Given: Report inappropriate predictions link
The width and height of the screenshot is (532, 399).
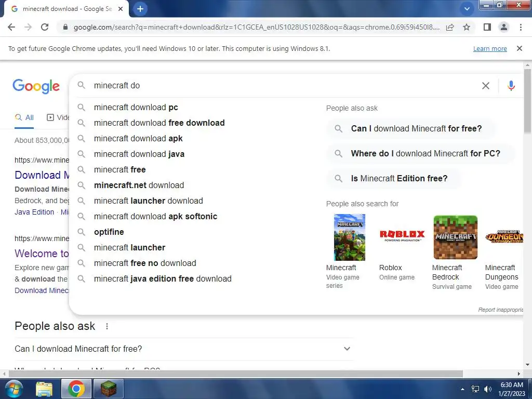Looking at the screenshot, I should tap(500, 310).
